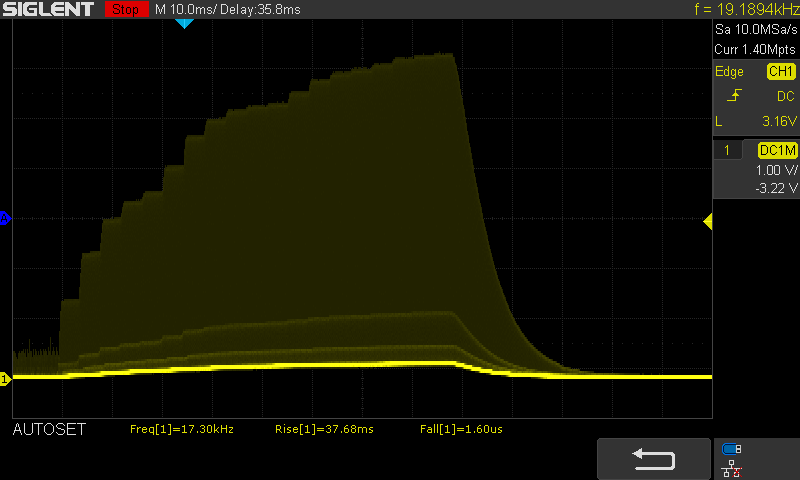Click the SIGLENT logo

[48, 9]
